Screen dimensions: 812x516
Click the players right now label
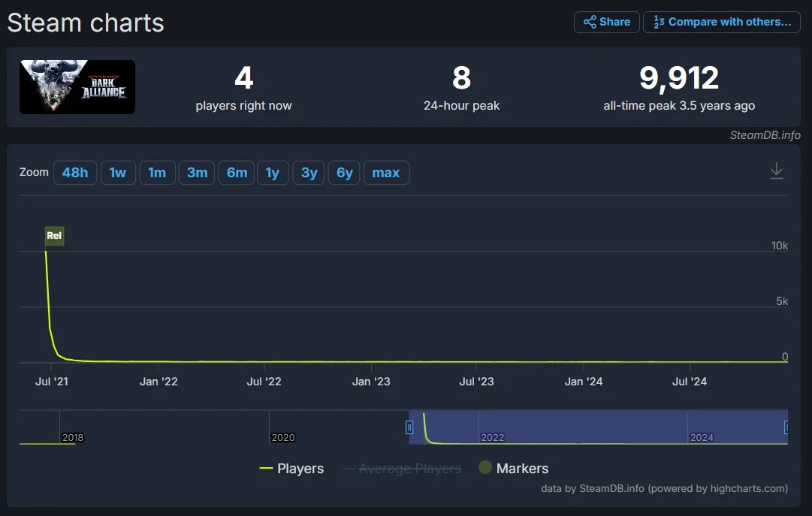tap(243, 106)
